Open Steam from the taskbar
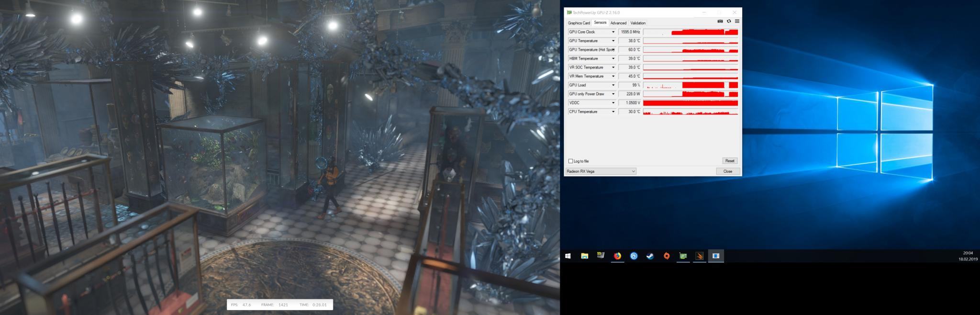 650,256
